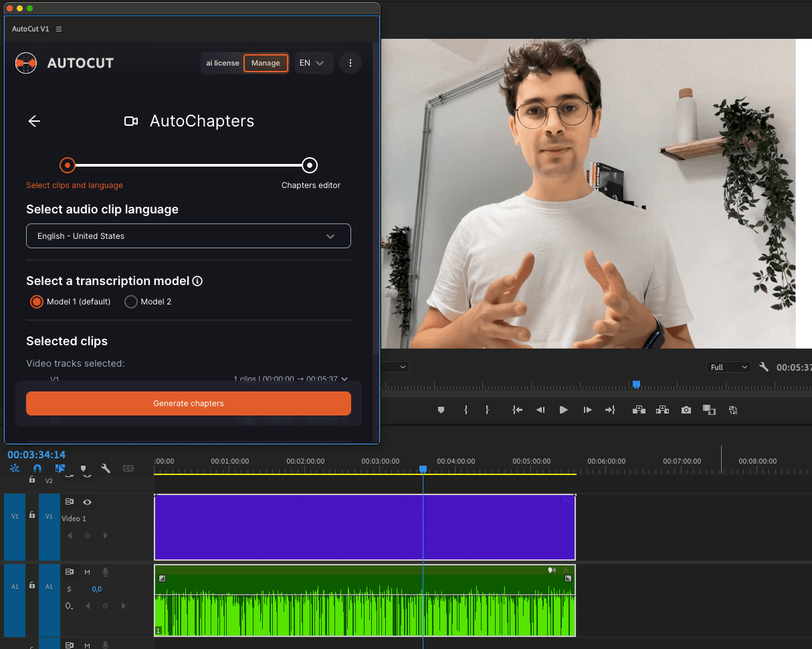
Task: Open the audio clip language dropdown
Action: pyautogui.click(x=189, y=236)
